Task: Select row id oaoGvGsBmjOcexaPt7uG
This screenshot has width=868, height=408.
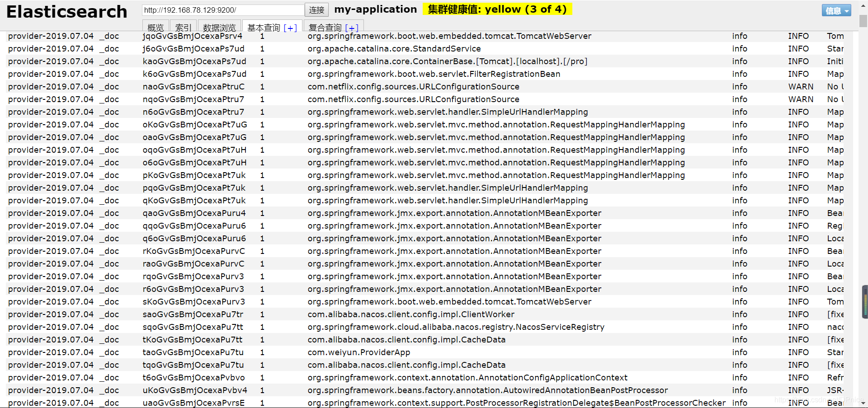Action: coord(194,137)
